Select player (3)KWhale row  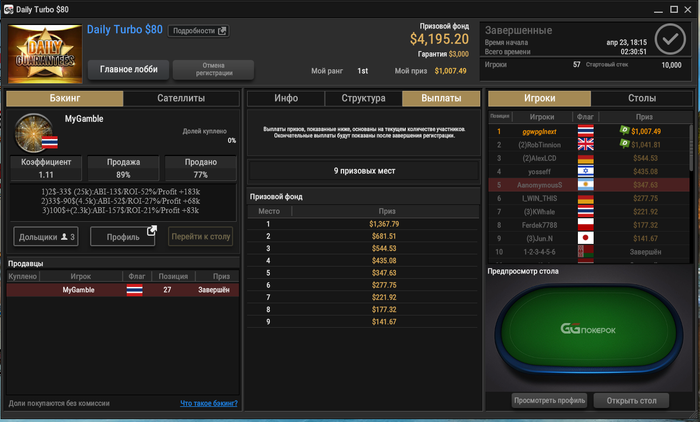[x=589, y=212]
